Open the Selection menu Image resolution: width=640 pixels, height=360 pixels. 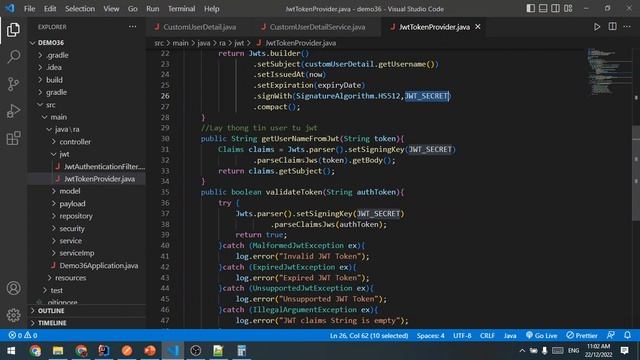tap(80, 9)
